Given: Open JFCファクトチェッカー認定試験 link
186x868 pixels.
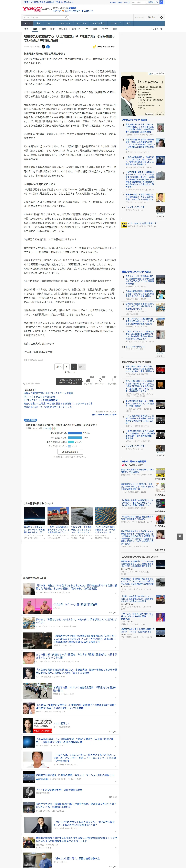Looking at the screenshot, I should click(x=40, y=397).
